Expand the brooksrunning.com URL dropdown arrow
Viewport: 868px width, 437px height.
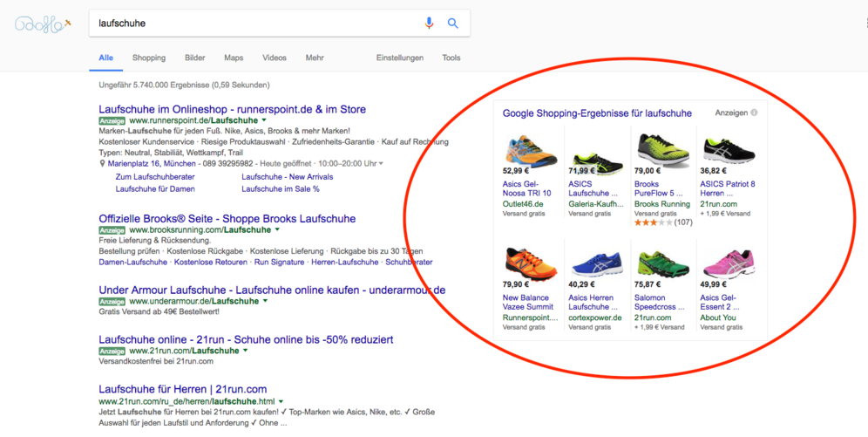click(277, 230)
